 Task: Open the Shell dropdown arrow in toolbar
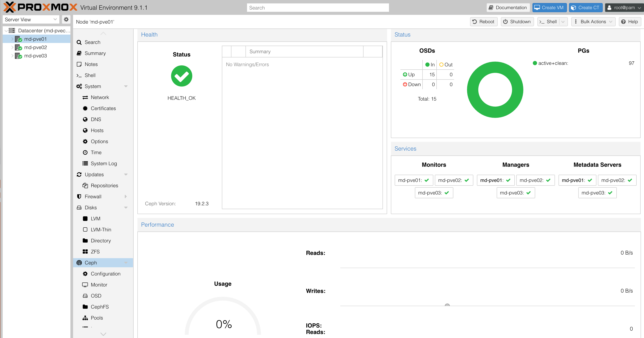[563, 21]
